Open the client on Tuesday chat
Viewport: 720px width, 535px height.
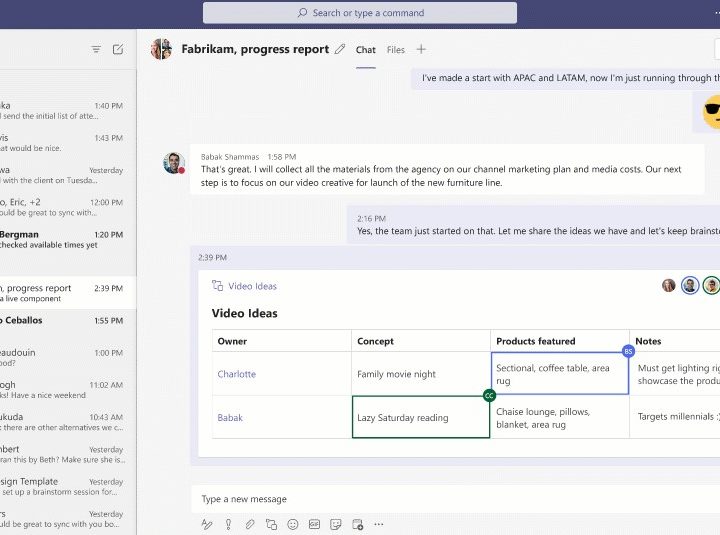68,175
